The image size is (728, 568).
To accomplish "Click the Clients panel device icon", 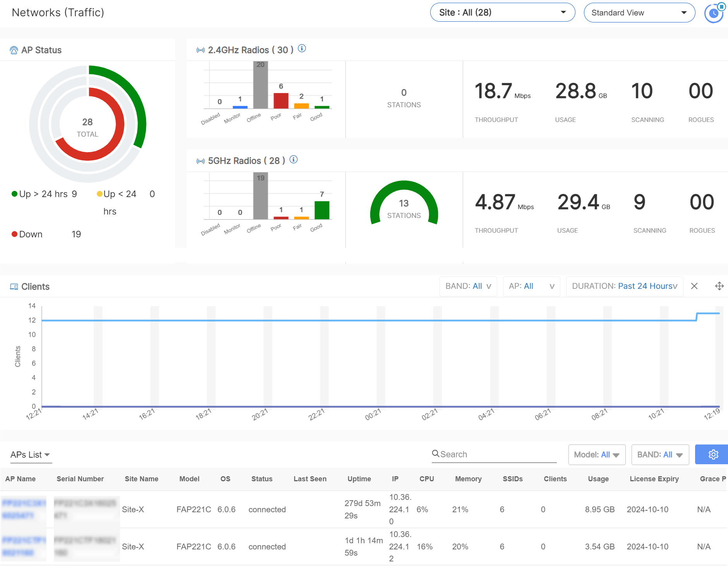I will tap(14, 287).
